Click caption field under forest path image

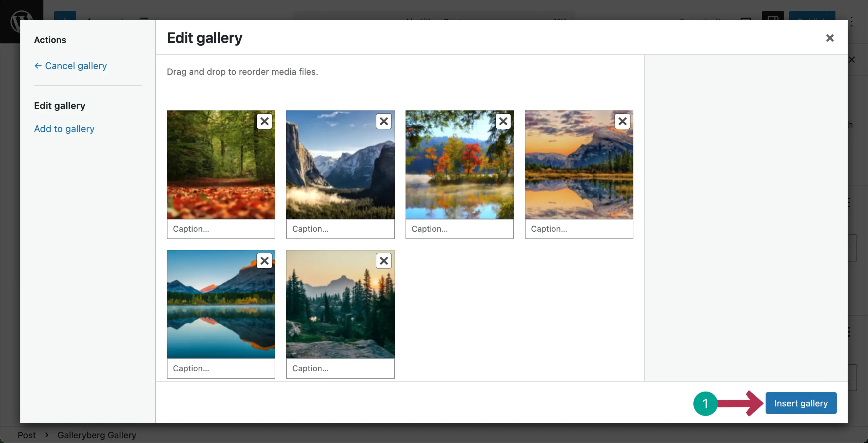pyautogui.click(x=221, y=229)
